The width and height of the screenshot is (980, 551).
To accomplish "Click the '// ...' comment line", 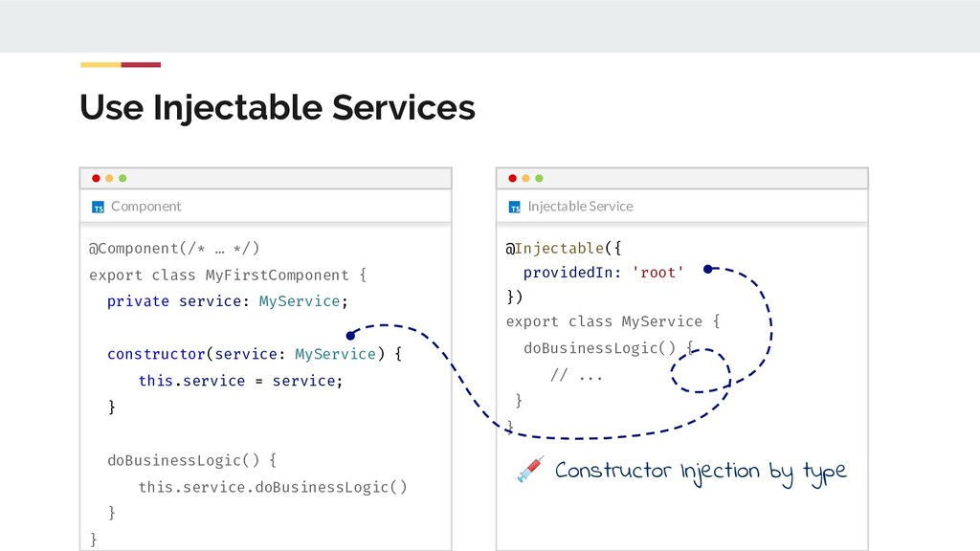I will pyautogui.click(x=576, y=375).
